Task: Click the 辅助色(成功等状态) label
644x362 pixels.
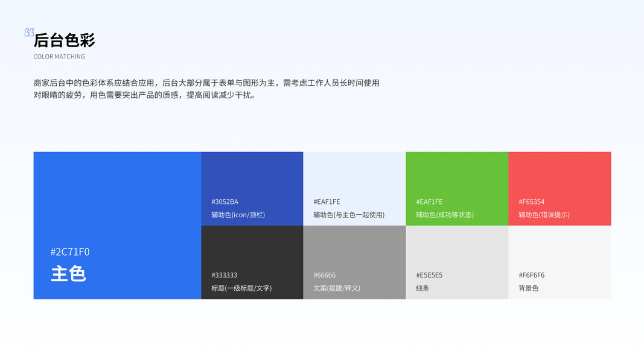Action: [445, 215]
